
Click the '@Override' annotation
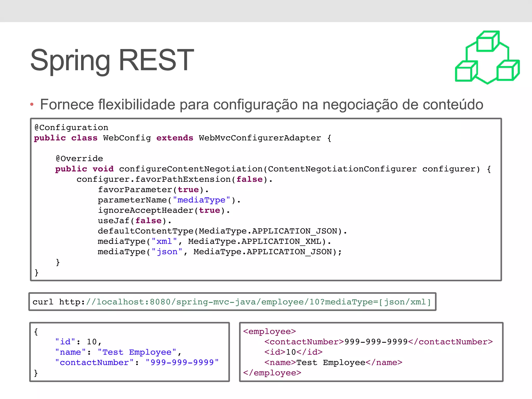(79, 158)
